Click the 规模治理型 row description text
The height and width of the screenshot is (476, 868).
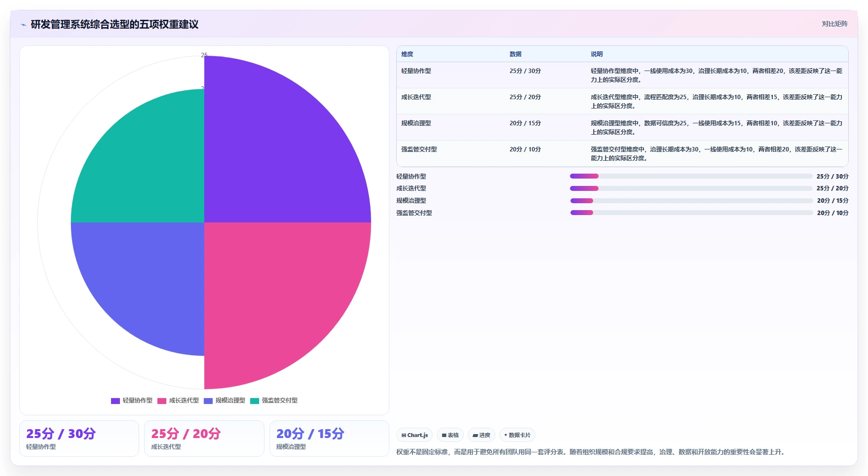coord(717,128)
